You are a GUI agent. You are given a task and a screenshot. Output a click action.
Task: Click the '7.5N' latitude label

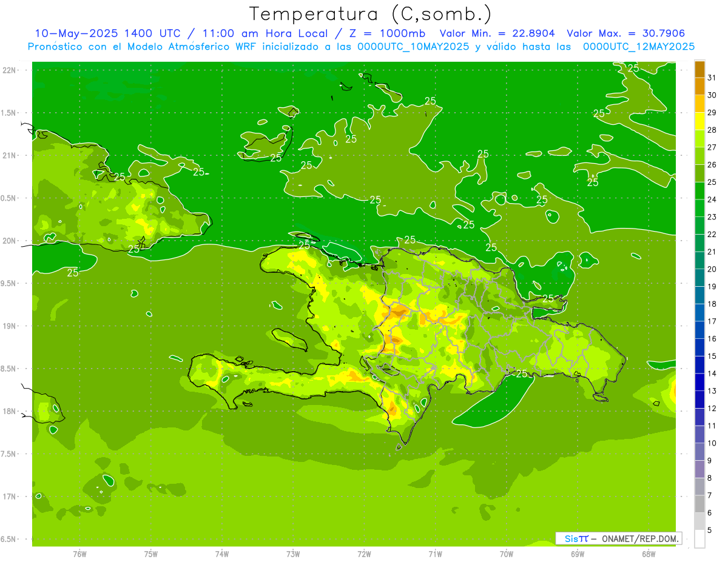9,453
